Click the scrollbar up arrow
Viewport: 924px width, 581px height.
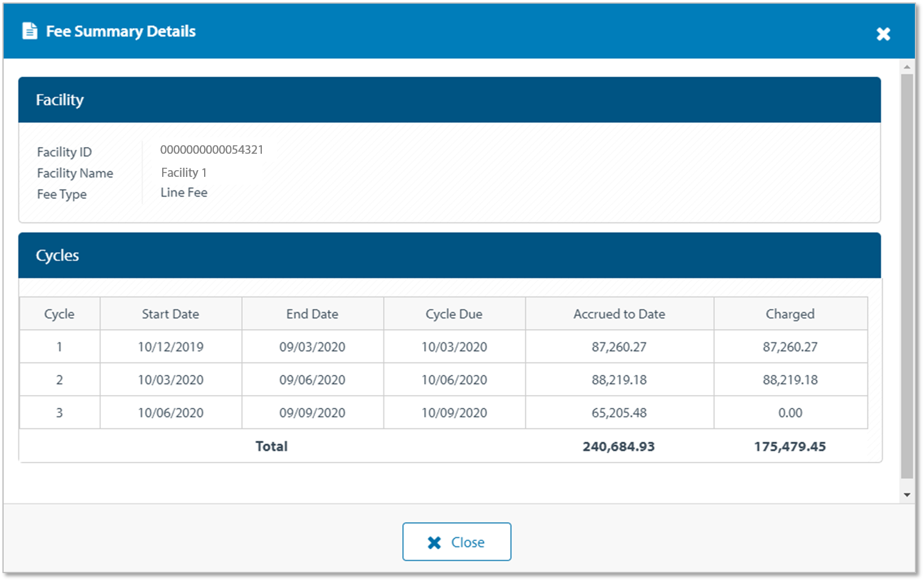906,67
